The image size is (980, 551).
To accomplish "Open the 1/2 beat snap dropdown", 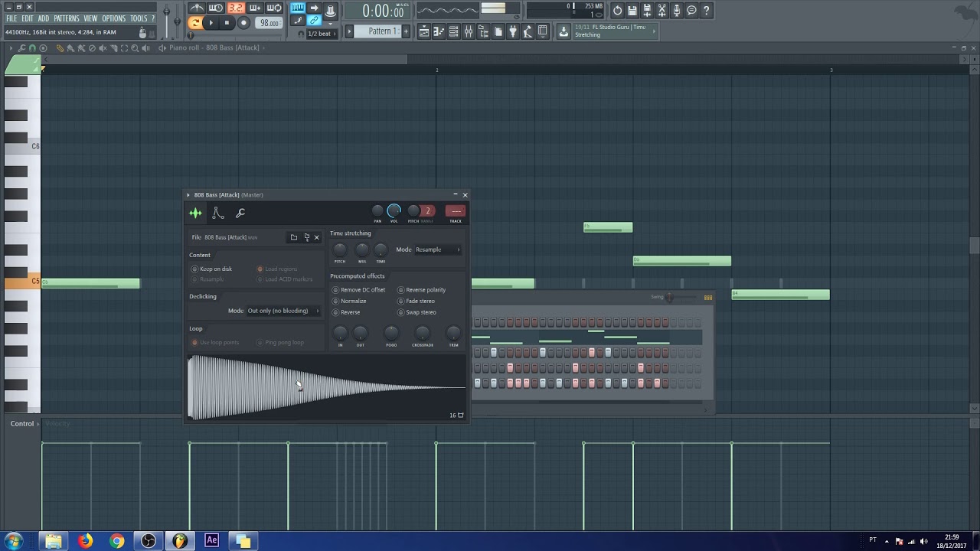I will click(x=322, y=34).
